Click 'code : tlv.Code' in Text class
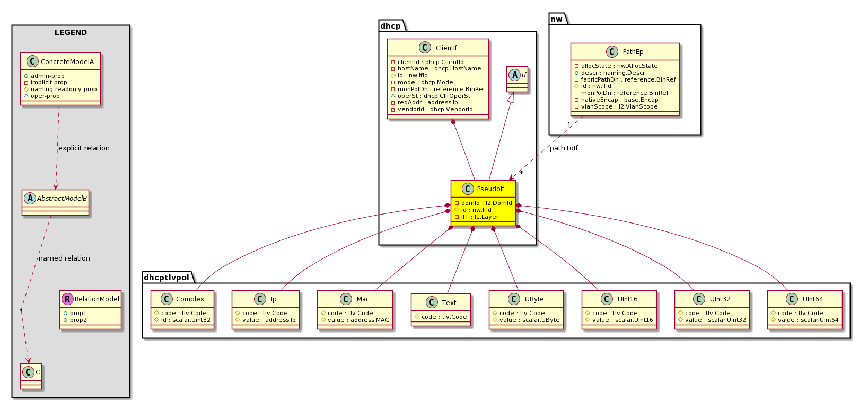This screenshot has height=411, width=868. click(x=444, y=317)
